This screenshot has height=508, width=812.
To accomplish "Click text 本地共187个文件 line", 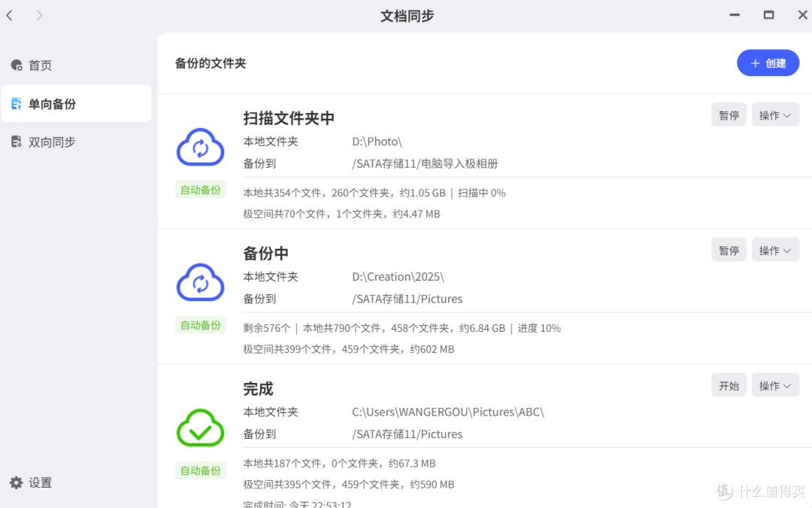I will pyautogui.click(x=339, y=464).
